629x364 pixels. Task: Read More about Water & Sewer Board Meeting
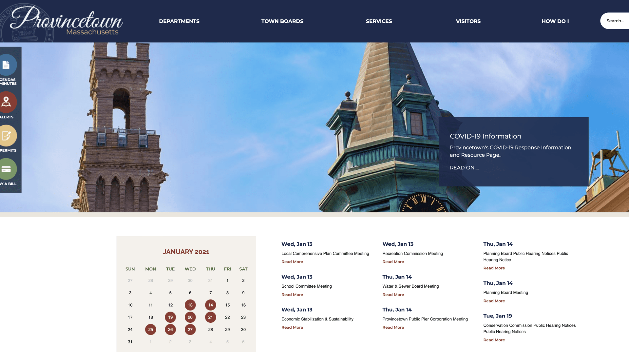coord(393,295)
